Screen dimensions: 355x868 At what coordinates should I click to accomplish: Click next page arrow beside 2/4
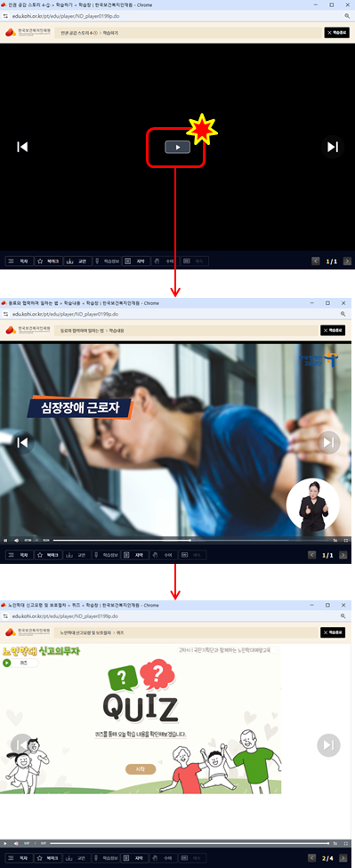(344, 858)
